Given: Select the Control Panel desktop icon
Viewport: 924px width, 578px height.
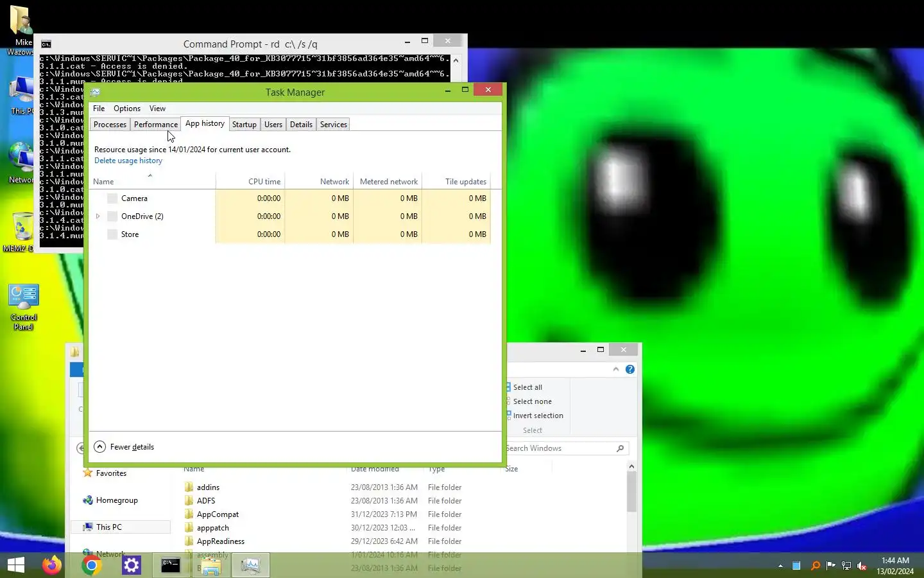Looking at the screenshot, I should (24, 308).
